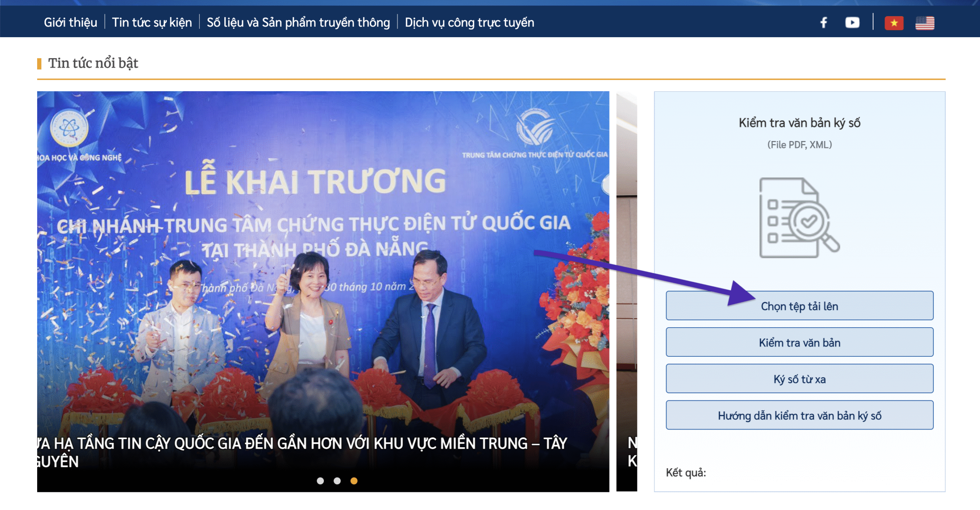The height and width of the screenshot is (510, 980).
Task: Click Ký số từ xa button
Action: pyautogui.click(x=799, y=379)
